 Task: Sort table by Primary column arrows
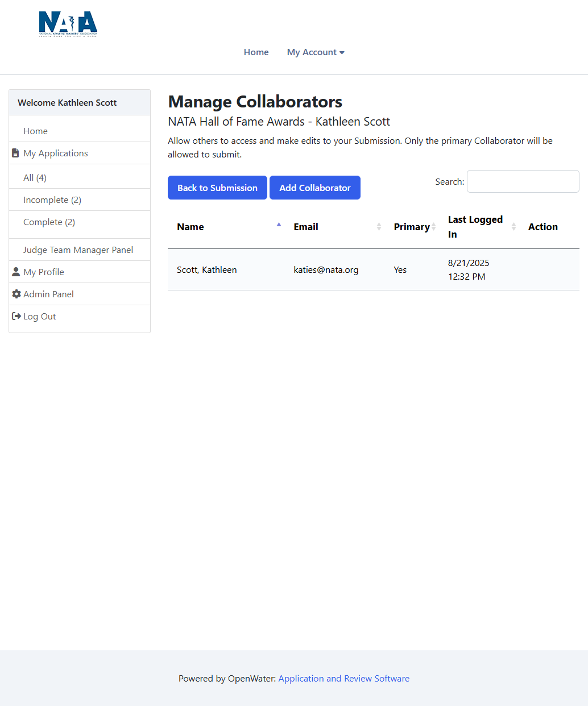point(433,227)
